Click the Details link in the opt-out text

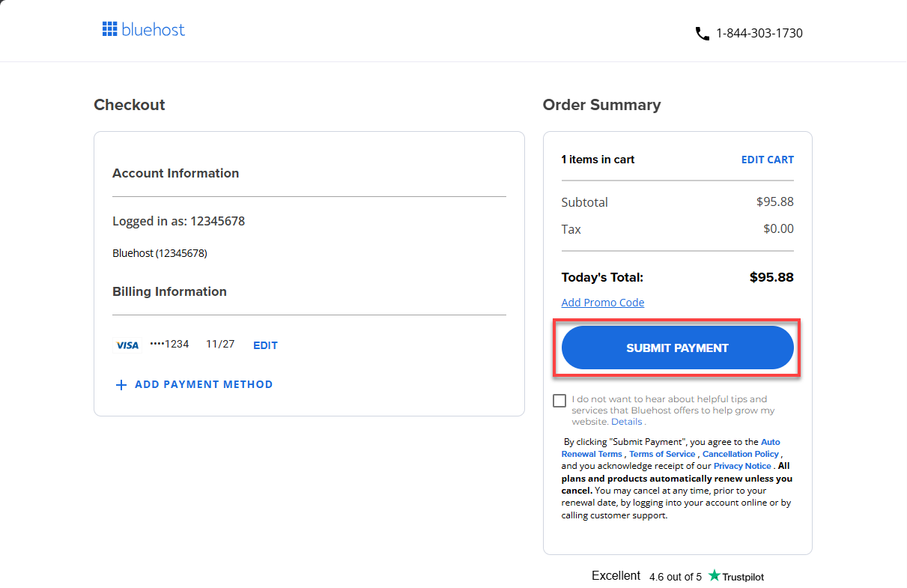point(626,421)
